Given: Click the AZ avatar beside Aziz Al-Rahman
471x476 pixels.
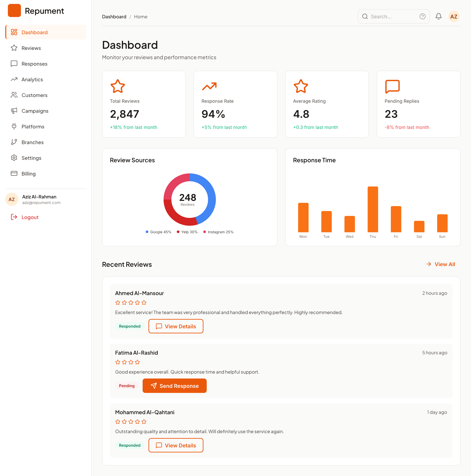Looking at the screenshot, I should tap(12, 199).
